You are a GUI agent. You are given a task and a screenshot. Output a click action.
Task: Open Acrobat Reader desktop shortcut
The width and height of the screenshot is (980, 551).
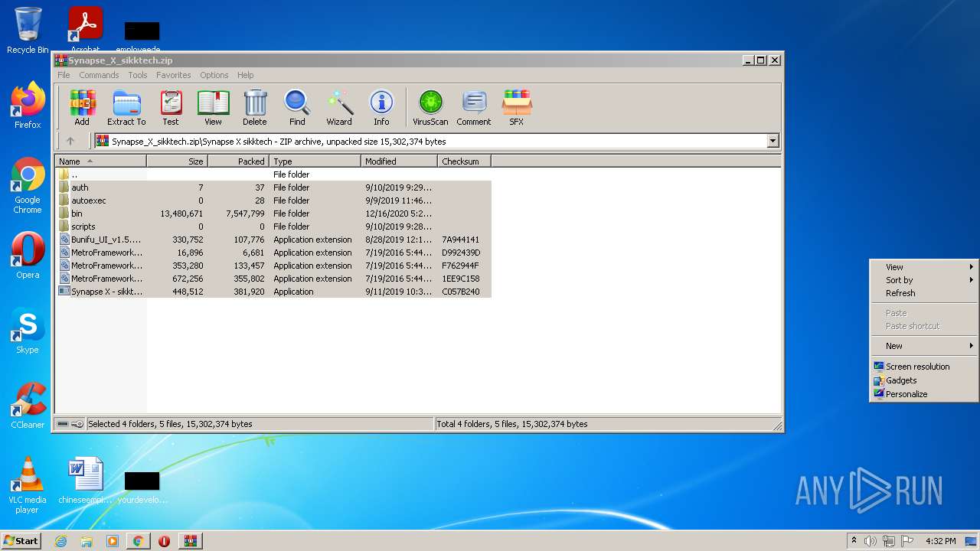pos(86,29)
